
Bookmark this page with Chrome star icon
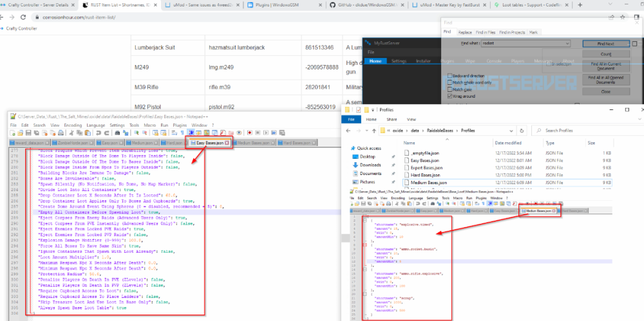(623, 17)
